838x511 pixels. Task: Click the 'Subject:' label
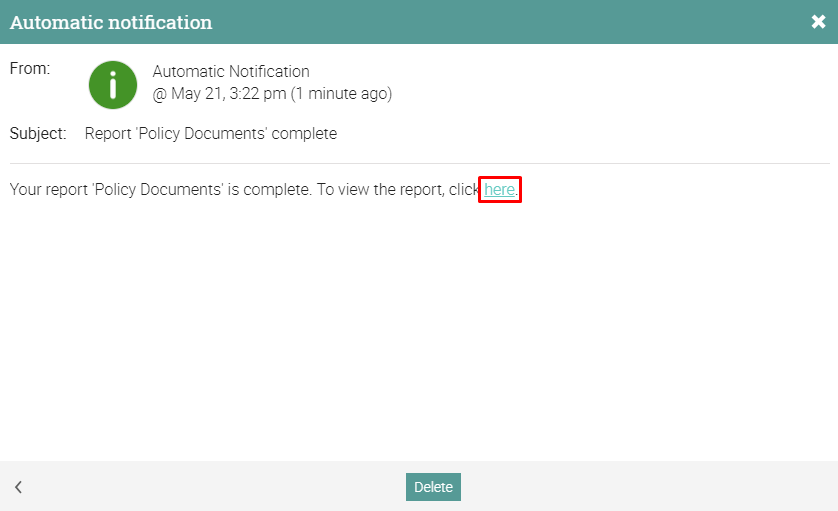pyautogui.click(x=38, y=133)
